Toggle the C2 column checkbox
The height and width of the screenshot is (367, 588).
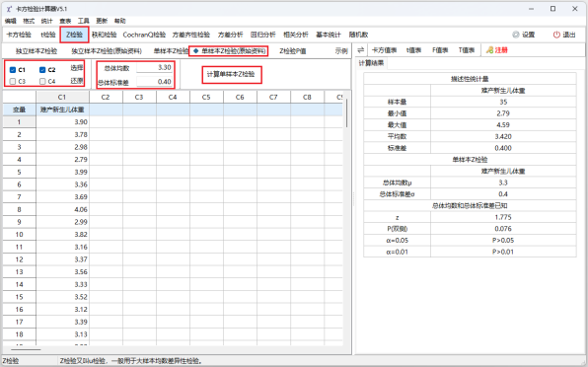coord(42,70)
